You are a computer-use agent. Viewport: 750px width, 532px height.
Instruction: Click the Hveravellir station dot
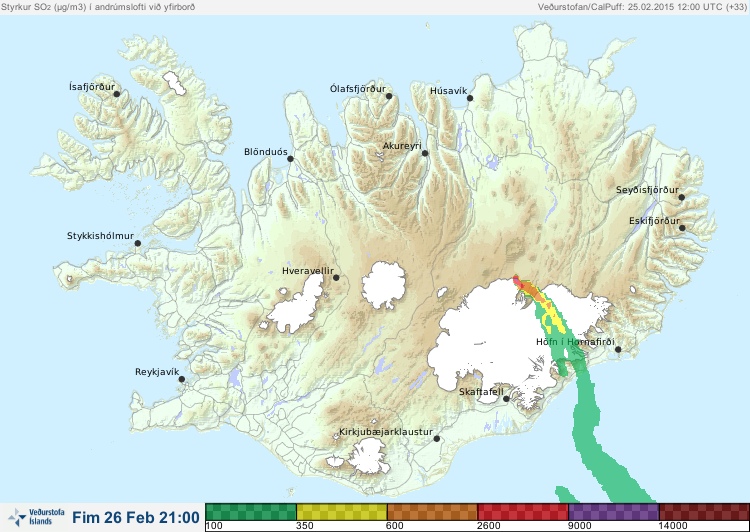(336, 277)
